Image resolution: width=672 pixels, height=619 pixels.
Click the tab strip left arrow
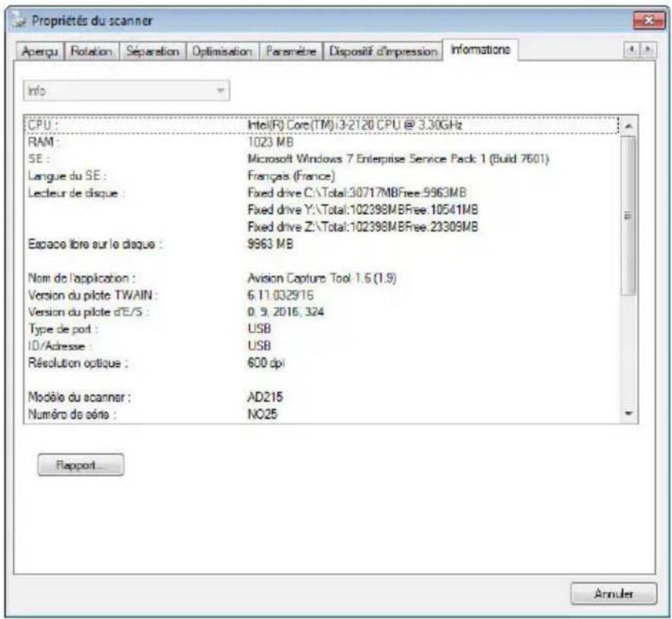[631, 50]
